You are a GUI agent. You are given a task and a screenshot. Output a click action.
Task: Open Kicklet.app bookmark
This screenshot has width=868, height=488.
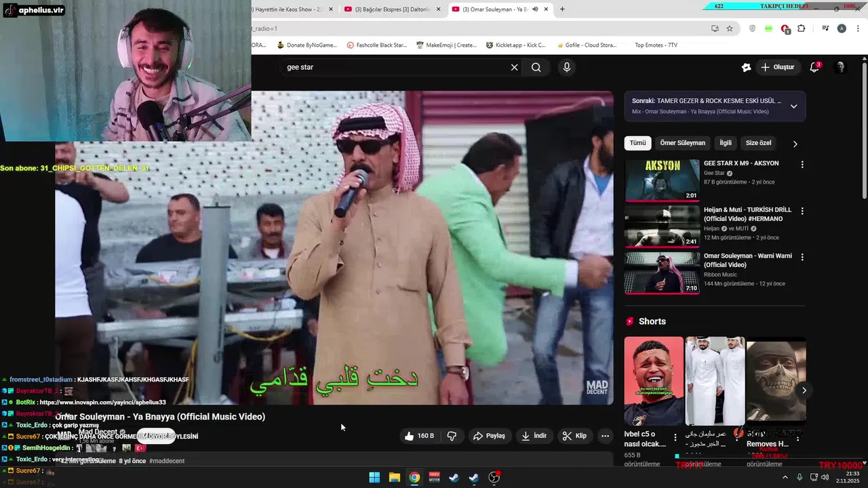[x=515, y=45]
